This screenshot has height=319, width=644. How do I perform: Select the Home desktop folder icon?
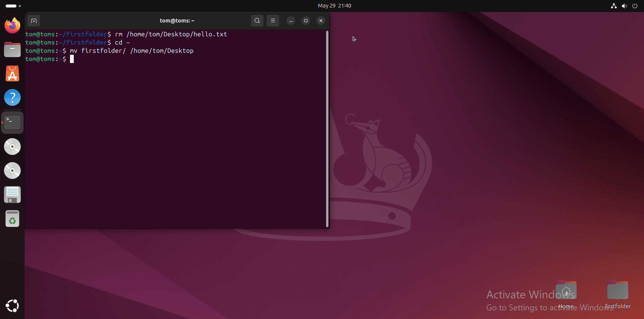click(x=566, y=295)
